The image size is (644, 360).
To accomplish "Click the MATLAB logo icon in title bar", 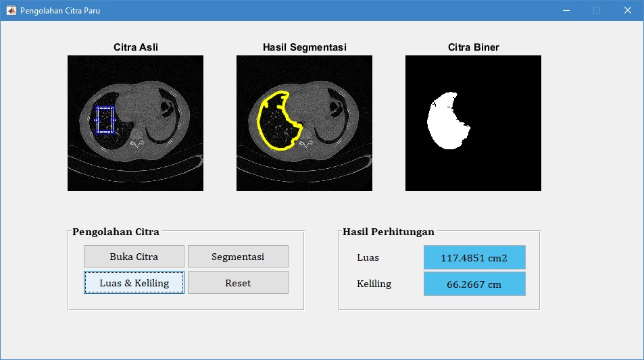I will pos(11,11).
